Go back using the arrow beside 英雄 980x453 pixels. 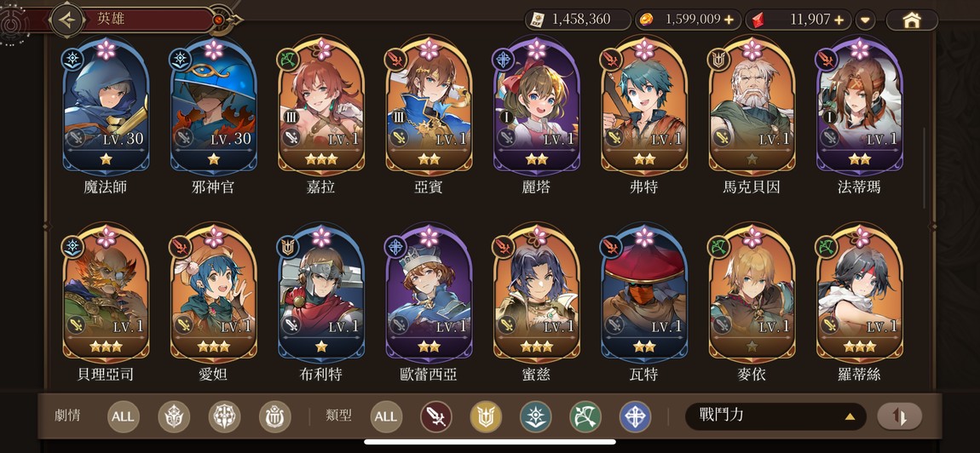click(x=66, y=20)
